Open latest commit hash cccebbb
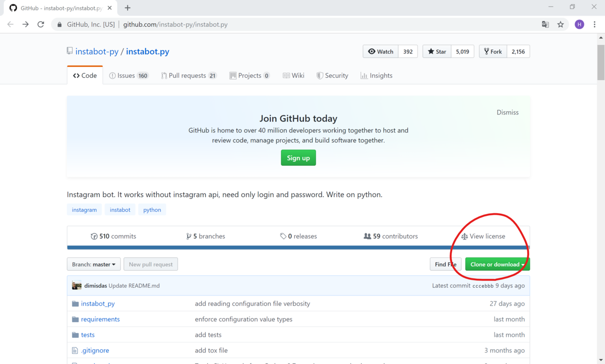 click(x=482, y=286)
